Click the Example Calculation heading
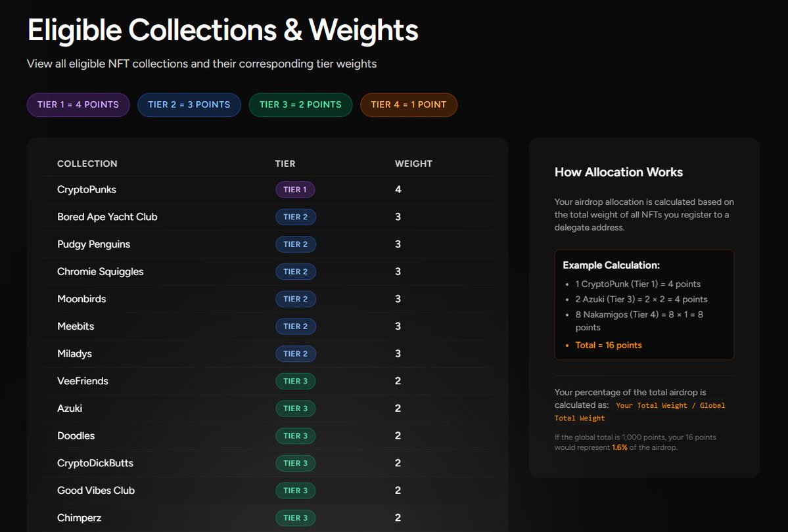The width and height of the screenshot is (788, 532). point(611,265)
